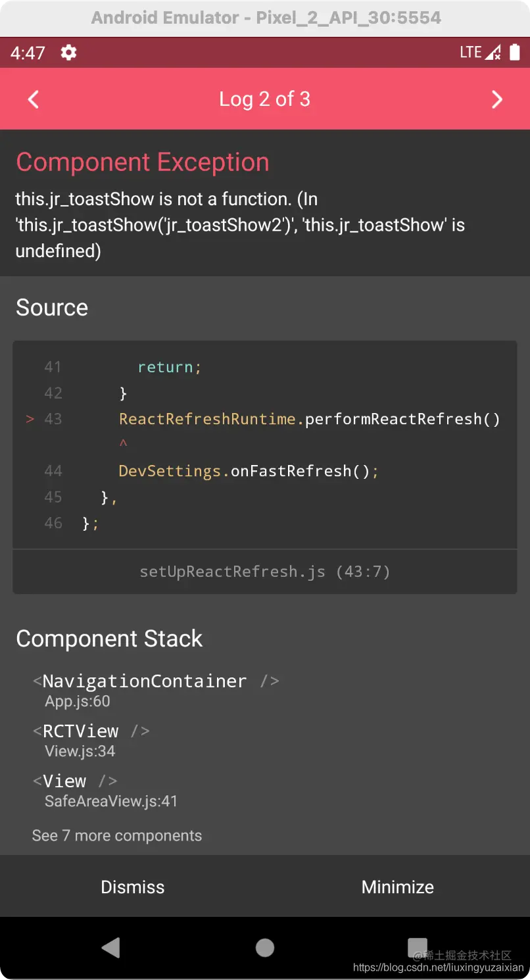Go to previous log with left chevron

34,99
